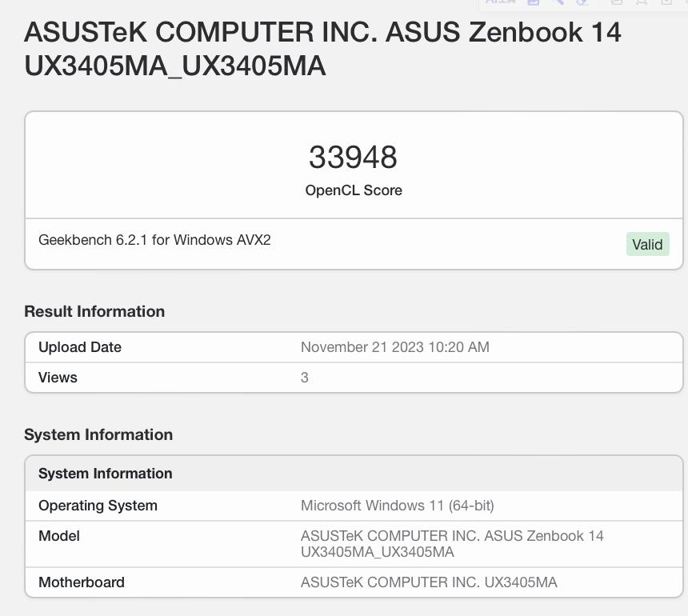
Task: Click the Result Information heading
Action: coord(94,311)
